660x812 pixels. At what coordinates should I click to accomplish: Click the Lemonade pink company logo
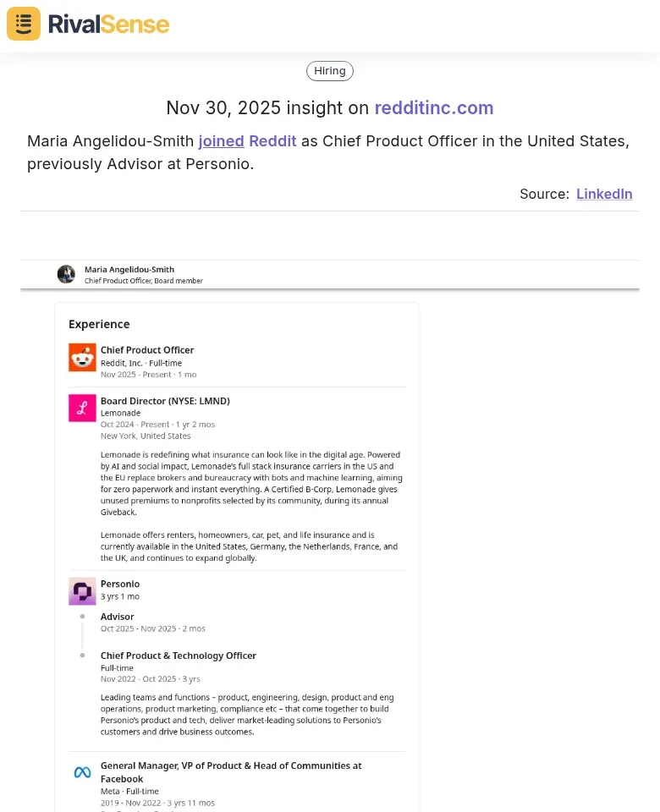tap(82, 408)
